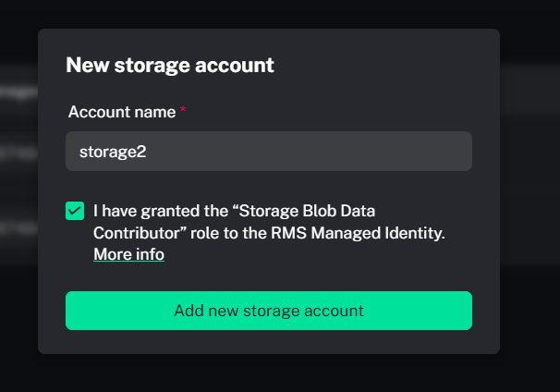
Task: Click the word "Contributor" in checkbox label
Action: coord(136,233)
